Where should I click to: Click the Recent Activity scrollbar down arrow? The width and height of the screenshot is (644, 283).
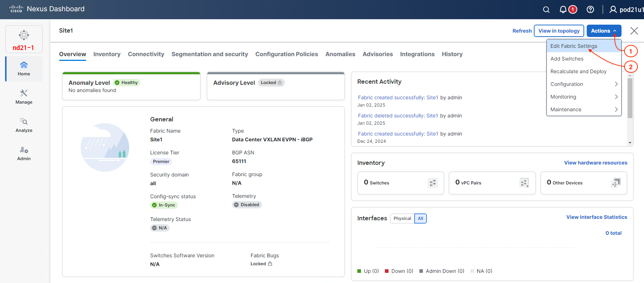click(x=630, y=143)
